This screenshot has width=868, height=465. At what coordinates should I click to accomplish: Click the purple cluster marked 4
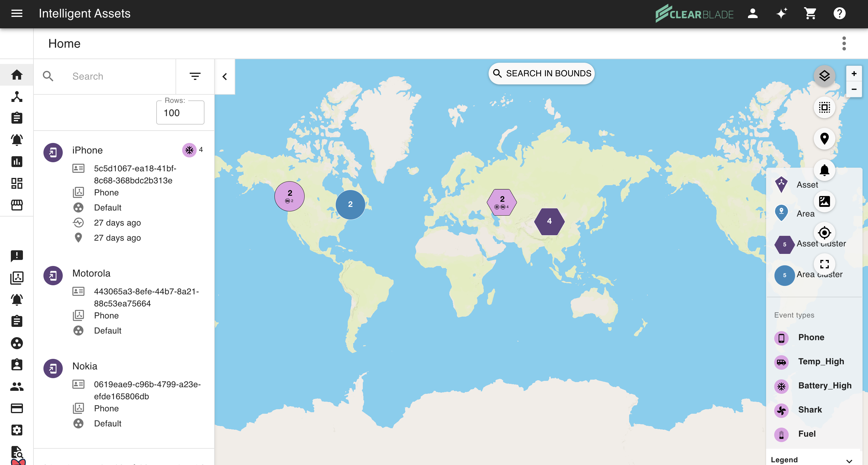point(549,221)
